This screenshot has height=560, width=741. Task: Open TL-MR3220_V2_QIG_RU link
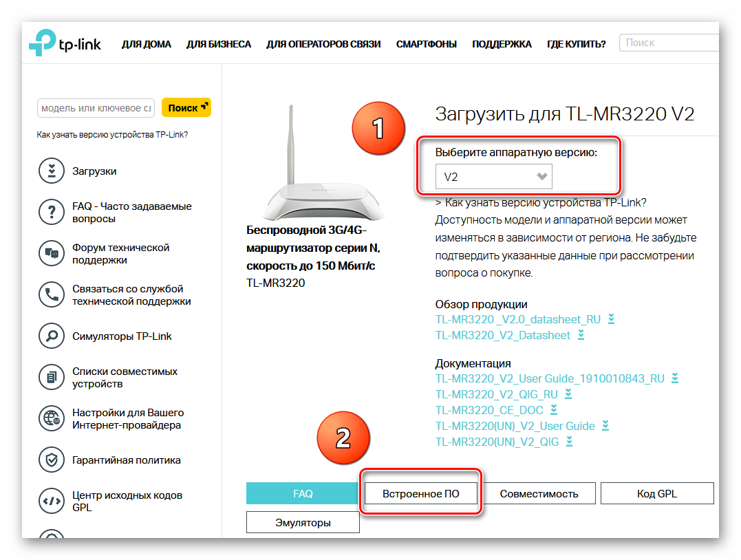(497, 394)
